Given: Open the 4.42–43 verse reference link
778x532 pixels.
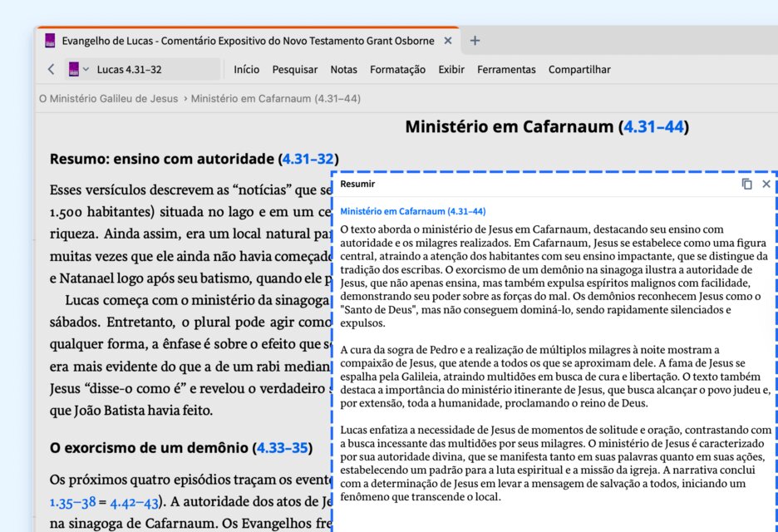Looking at the screenshot, I should pos(134,502).
